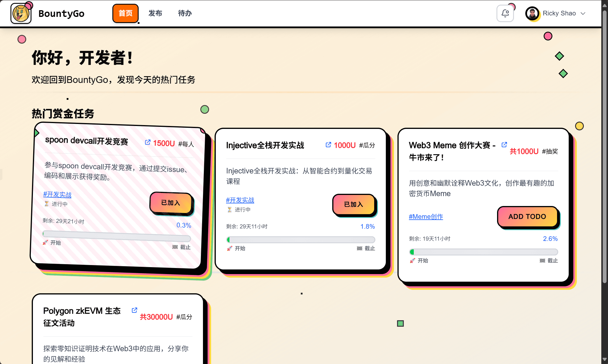608x364 pixels.
Task: Open the 待办 tab
Action: pyautogui.click(x=185, y=13)
